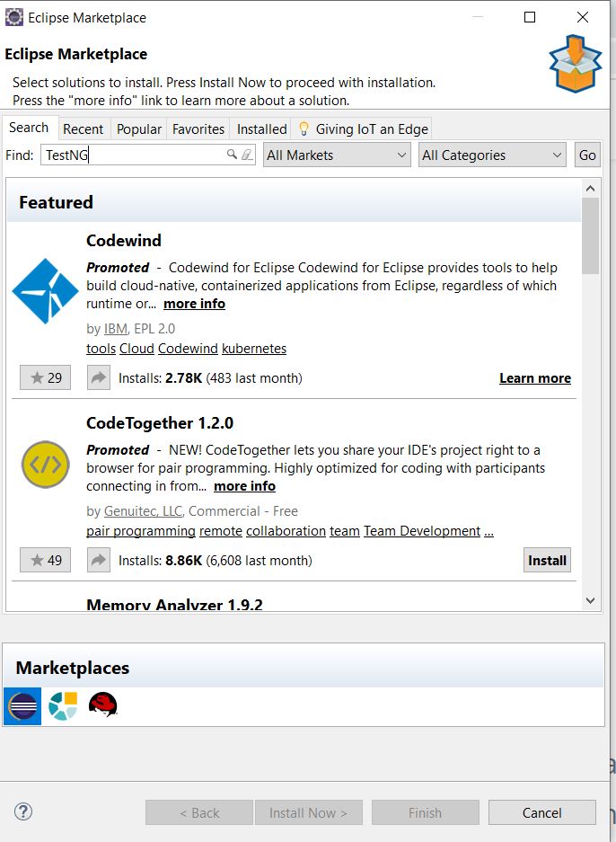Click the Memory Analyzer 1.9.2 title

tap(174, 605)
